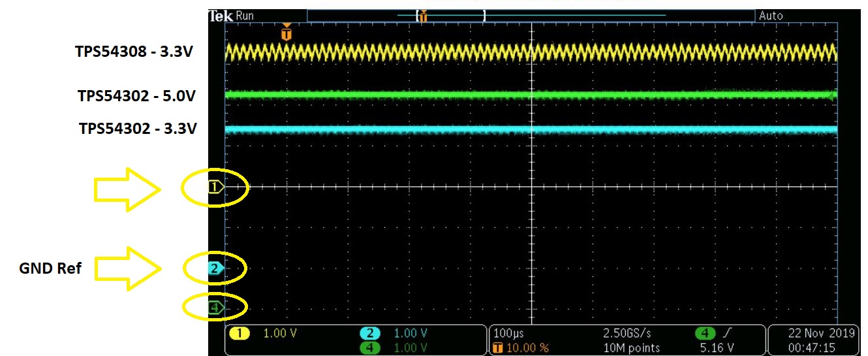Screen dimensions: 868x356
Task: Click the orange T marker in record bar
Action: (424, 16)
